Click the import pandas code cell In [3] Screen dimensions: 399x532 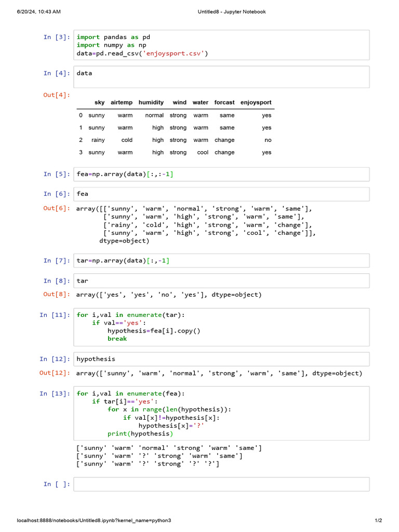coord(221,45)
